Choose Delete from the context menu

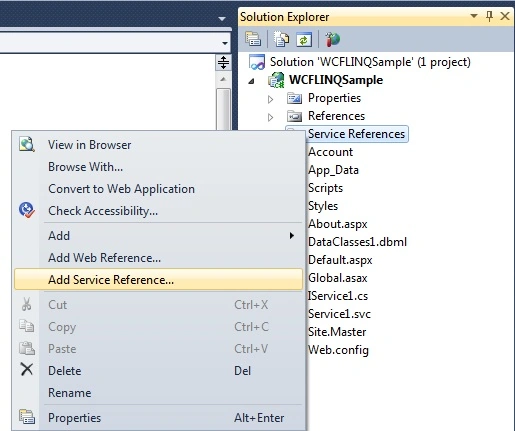158,371
